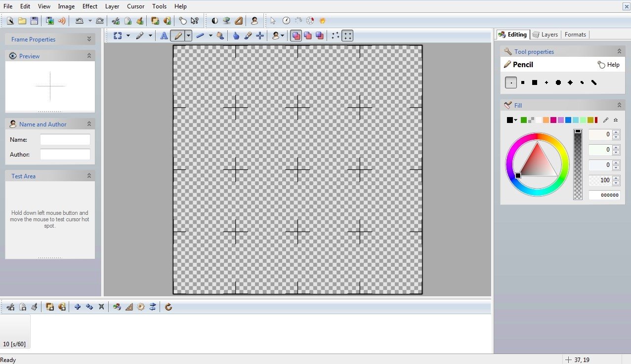The image size is (631, 364).
Task: Open the Effect menu
Action: [x=90, y=6]
